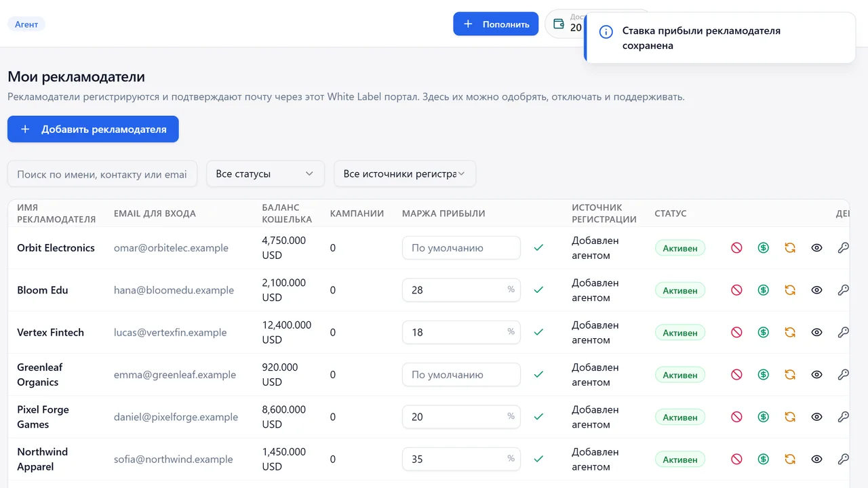Focus Pixel Forge Games margin field showing 20
The image size is (868, 488).
tap(461, 417)
